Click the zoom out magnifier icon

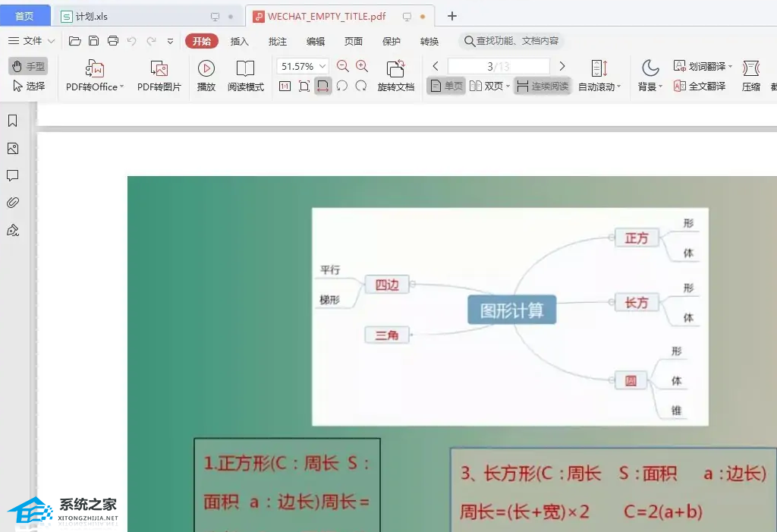[x=342, y=66]
